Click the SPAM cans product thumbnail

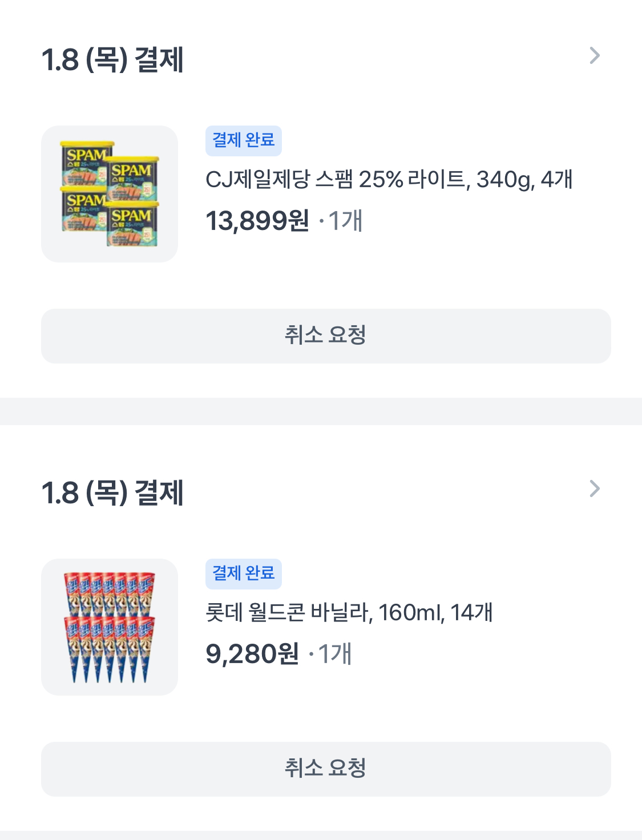point(110,194)
